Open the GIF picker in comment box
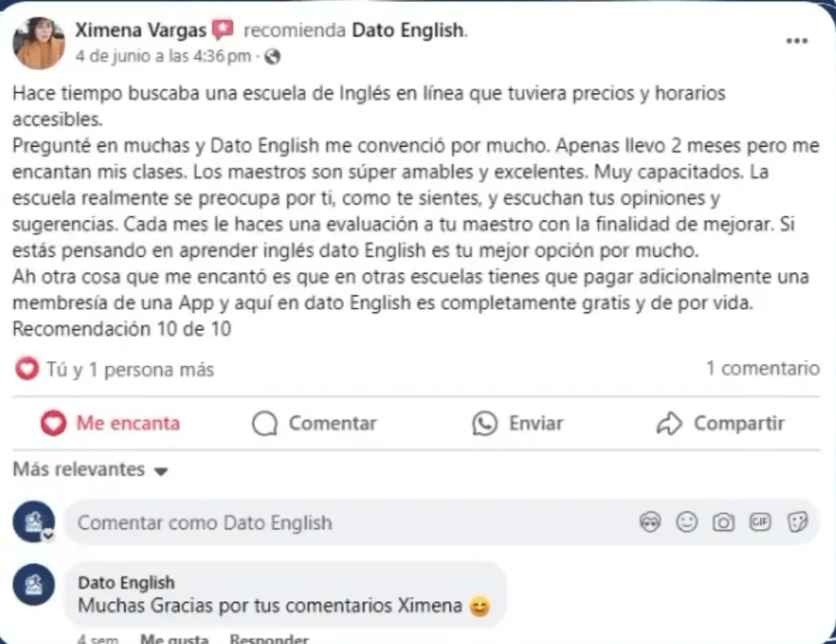Screen dimensions: 836x644 tap(760, 522)
